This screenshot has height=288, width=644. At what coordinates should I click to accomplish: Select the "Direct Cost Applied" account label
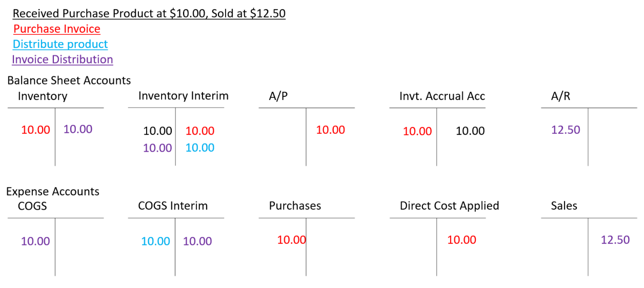pos(449,206)
